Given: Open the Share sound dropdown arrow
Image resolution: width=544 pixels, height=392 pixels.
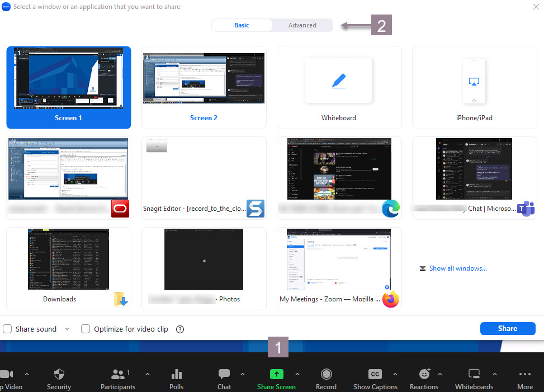Looking at the screenshot, I should click(67, 329).
